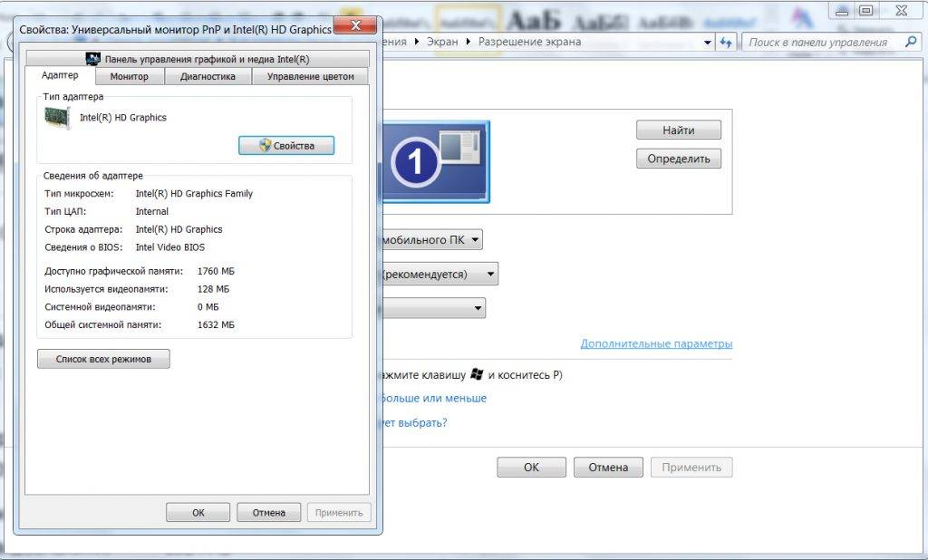Click the Найти button
This screenshot has height=560, width=928.
point(678,130)
